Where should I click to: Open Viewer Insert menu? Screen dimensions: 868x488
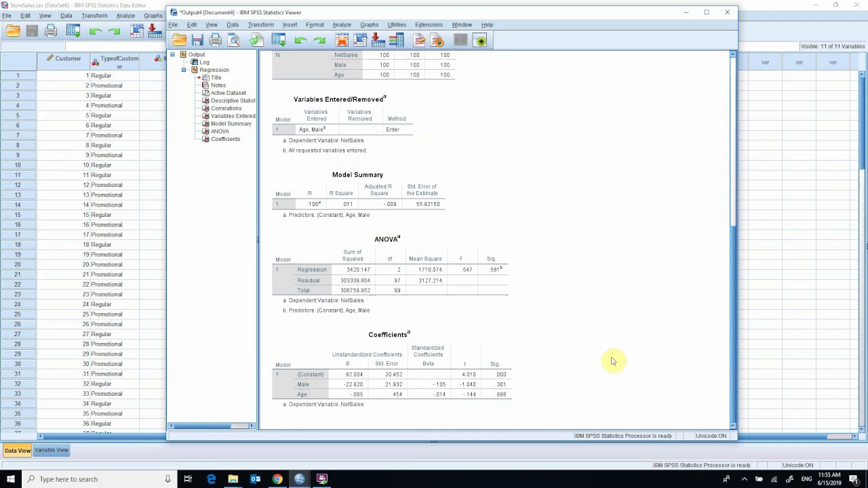(x=290, y=24)
